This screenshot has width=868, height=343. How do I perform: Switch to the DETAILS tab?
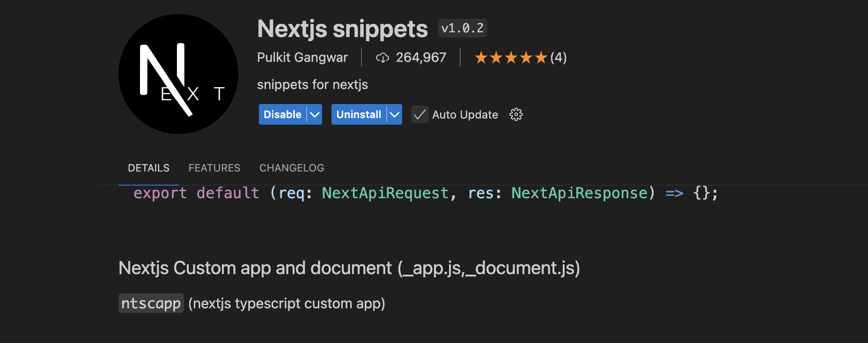click(149, 168)
